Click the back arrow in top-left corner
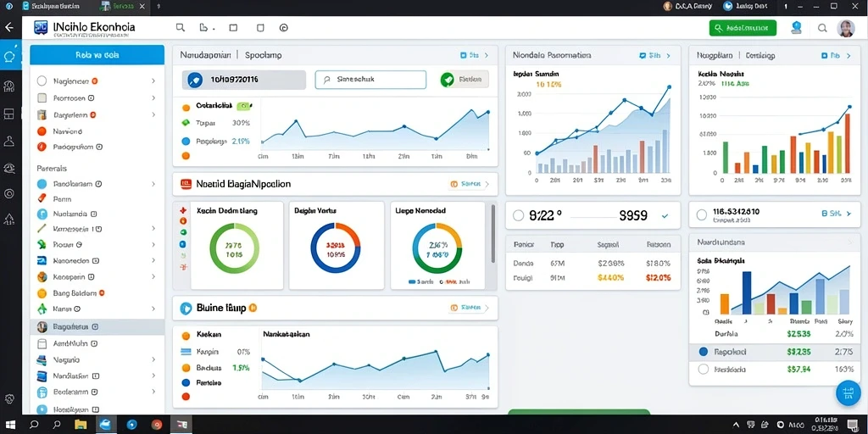The width and height of the screenshot is (868, 434). coord(8,27)
